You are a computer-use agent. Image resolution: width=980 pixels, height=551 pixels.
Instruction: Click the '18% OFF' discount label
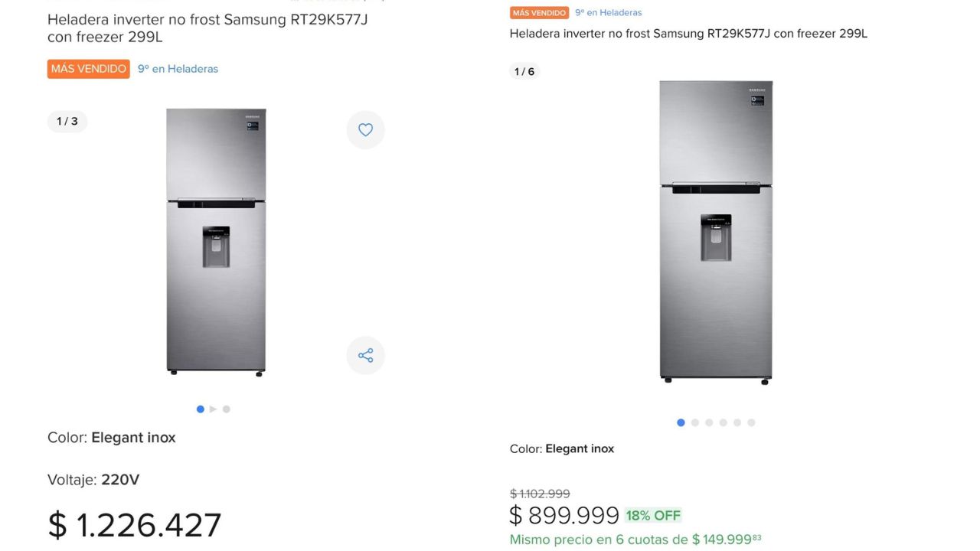tap(653, 516)
